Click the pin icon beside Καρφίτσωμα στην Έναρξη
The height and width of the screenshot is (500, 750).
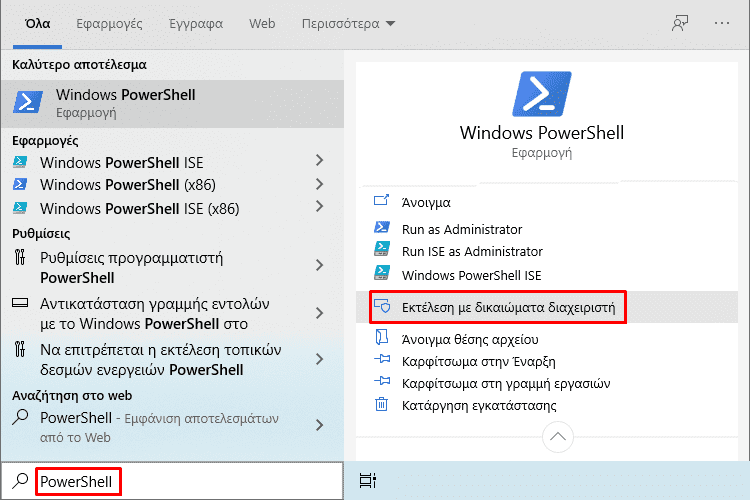380,361
